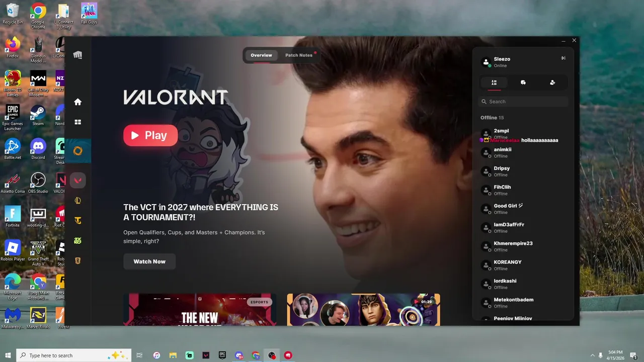The image size is (644, 362).
Task: Select Assetto Corsa desktop shortcut
Action: [13, 183]
